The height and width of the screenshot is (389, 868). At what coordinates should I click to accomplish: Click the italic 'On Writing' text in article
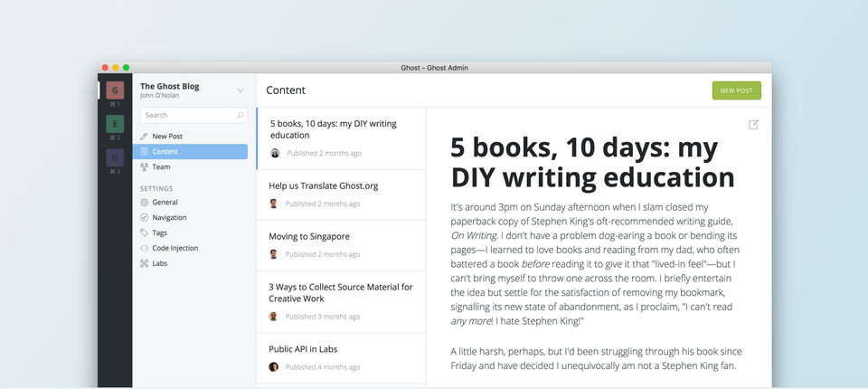(473, 235)
